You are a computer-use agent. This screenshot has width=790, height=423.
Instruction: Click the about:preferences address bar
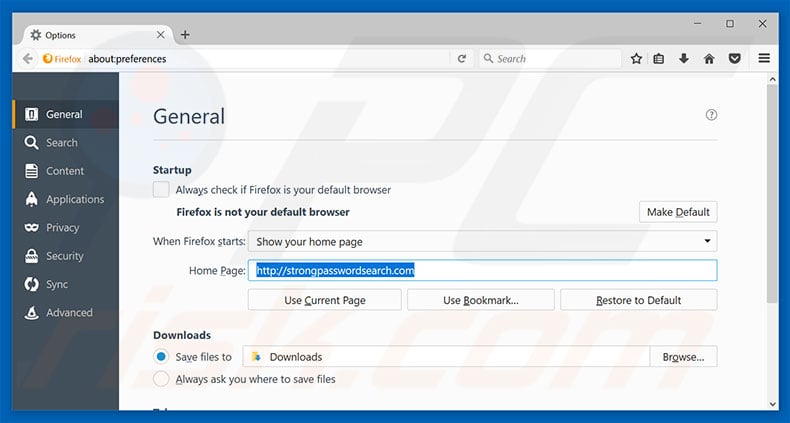pyautogui.click(x=267, y=59)
